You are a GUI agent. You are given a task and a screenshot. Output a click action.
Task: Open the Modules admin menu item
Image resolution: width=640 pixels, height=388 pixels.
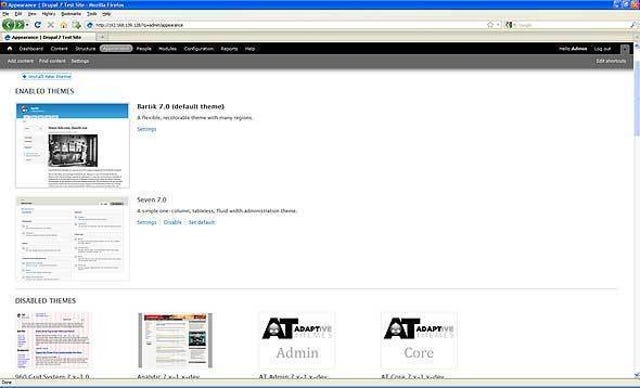coord(167,49)
